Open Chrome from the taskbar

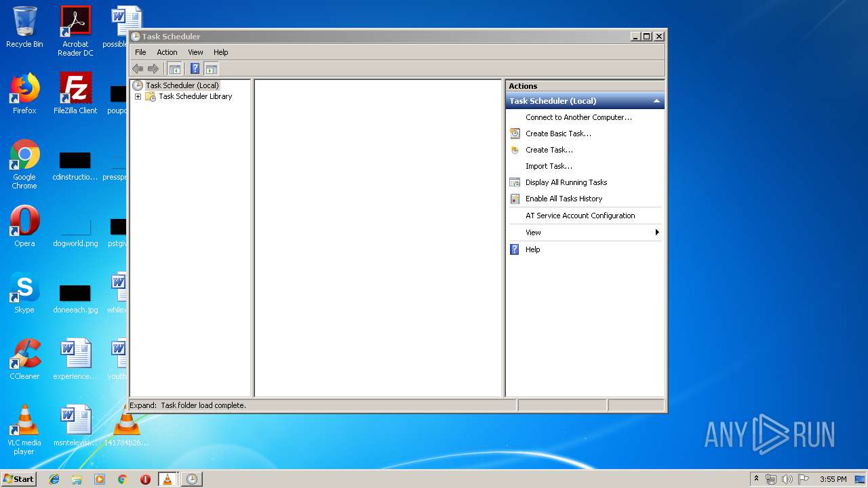pos(122,479)
